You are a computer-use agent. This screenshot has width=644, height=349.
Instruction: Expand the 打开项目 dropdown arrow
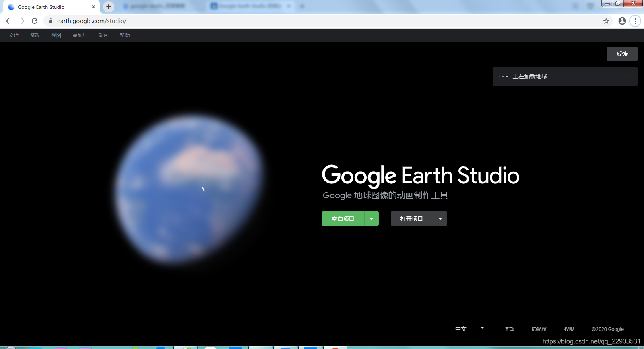[x=440, y=219]
